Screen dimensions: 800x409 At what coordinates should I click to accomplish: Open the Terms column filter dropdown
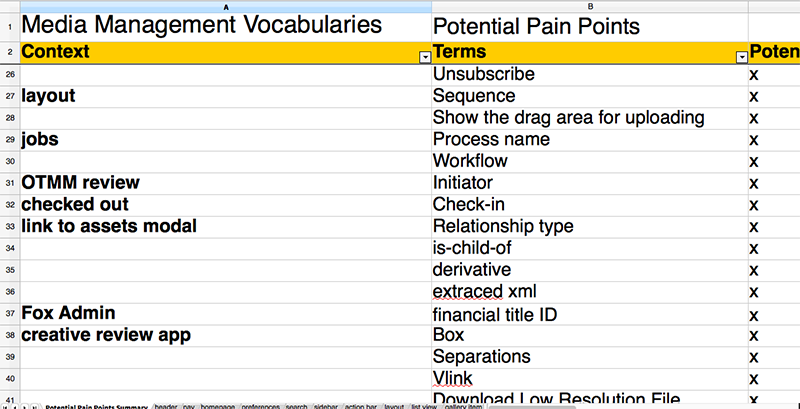pyautogui.click(x=741, y=58)
